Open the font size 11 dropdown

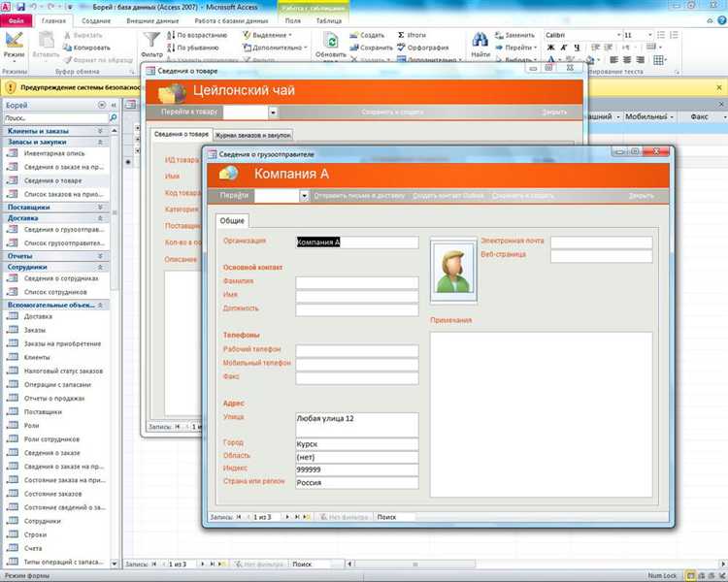(x=650, y=35)
